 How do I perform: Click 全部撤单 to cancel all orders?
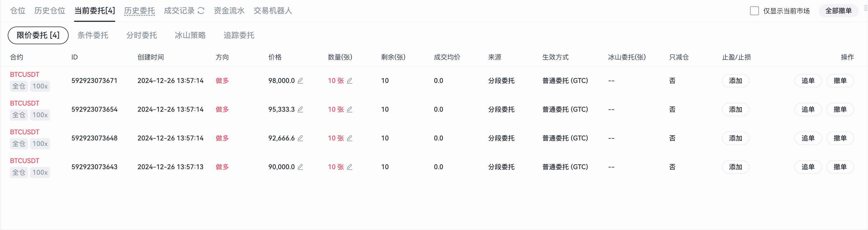[x=838, y=11]
